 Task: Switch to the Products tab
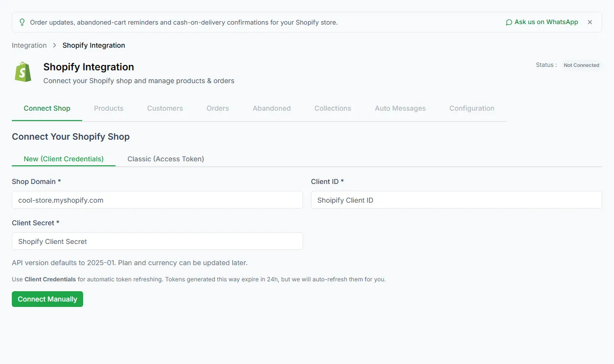tap(109, 108)
